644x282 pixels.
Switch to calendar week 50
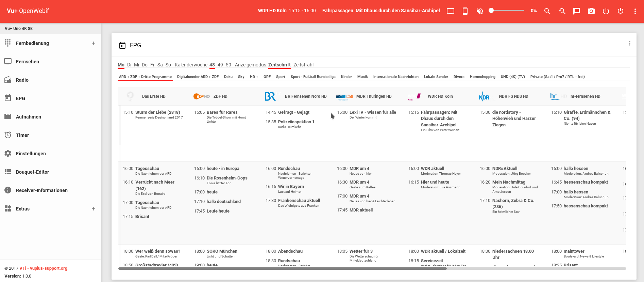pyautogui.click(x=228, y=65)
